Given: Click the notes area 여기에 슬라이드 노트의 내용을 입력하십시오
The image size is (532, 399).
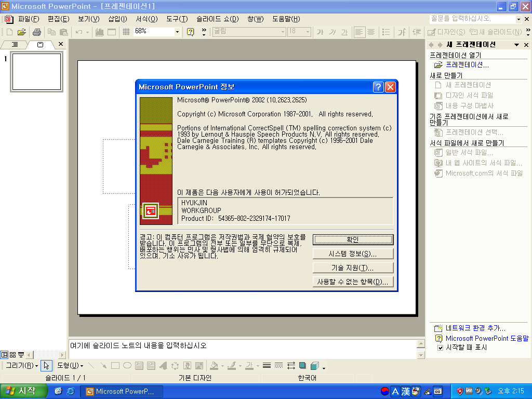Looking at the screenshot, I should 242,349.
